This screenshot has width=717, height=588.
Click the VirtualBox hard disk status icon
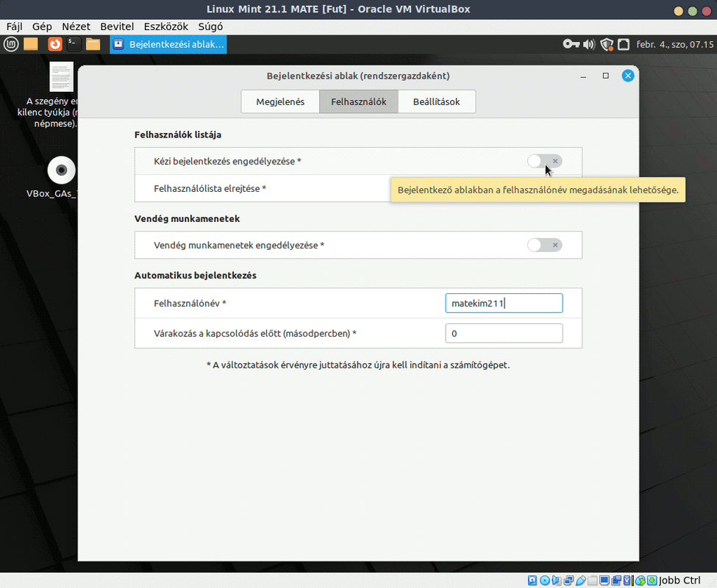coord(532,580)
